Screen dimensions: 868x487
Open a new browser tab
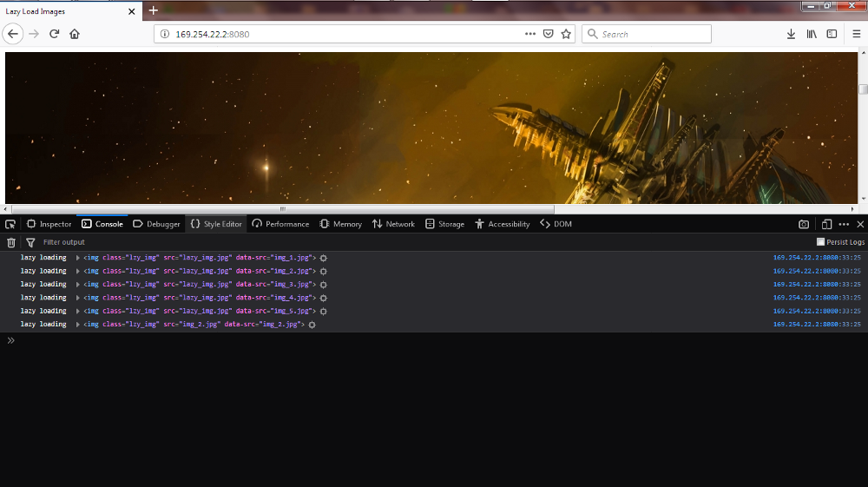tap(154, 10)
